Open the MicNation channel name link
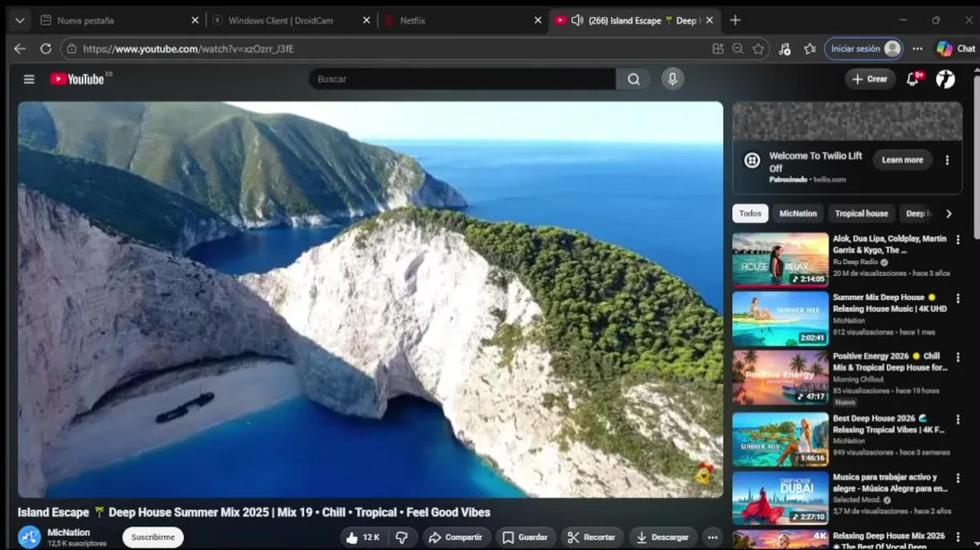The width and height of the screenshot is (980, 550). [69, 532]
